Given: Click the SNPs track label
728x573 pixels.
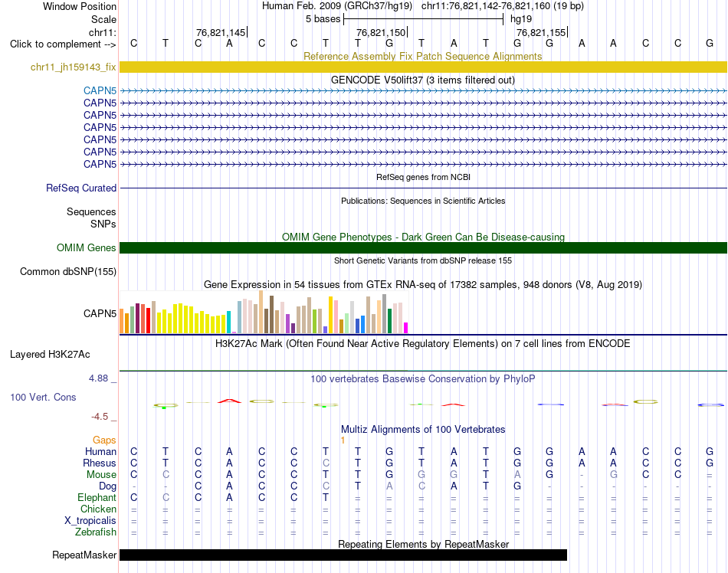Looking at the screenshot, I should pos(103,224).
